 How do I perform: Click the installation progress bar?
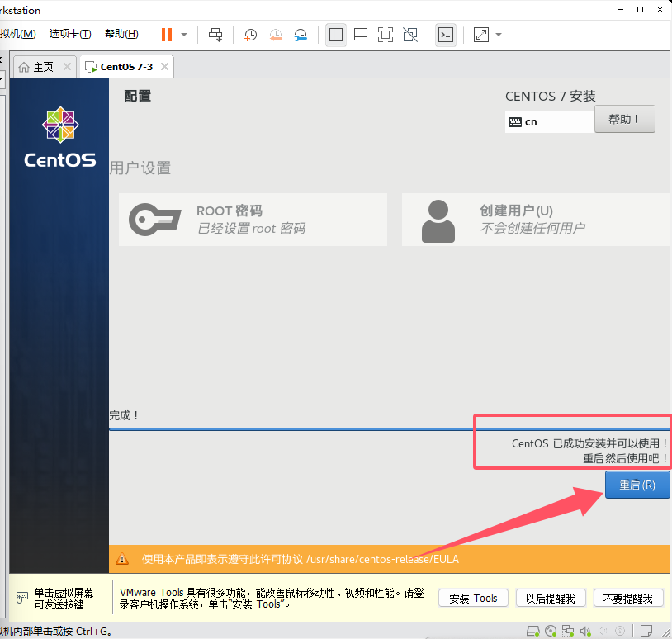(x=390, y=428)
